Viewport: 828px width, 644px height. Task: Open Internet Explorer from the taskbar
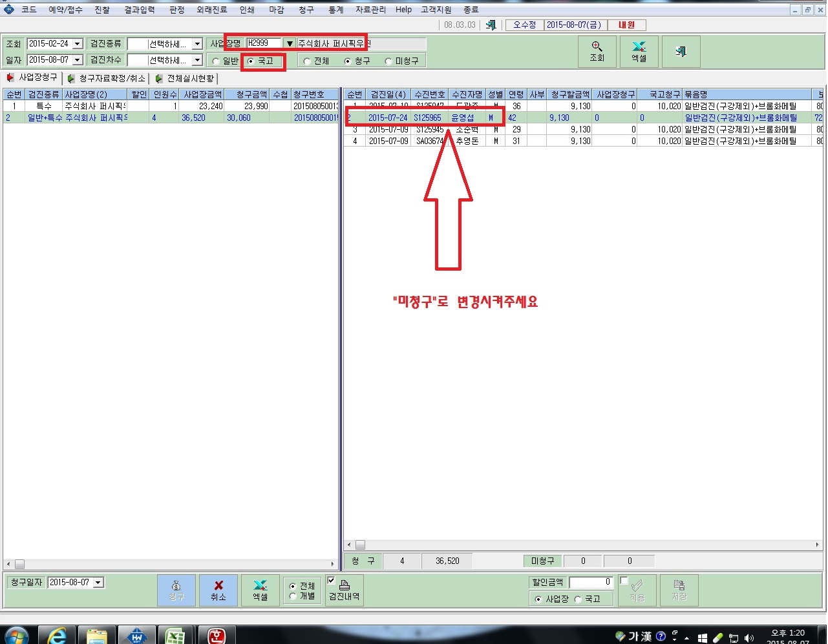click(57, 636)
